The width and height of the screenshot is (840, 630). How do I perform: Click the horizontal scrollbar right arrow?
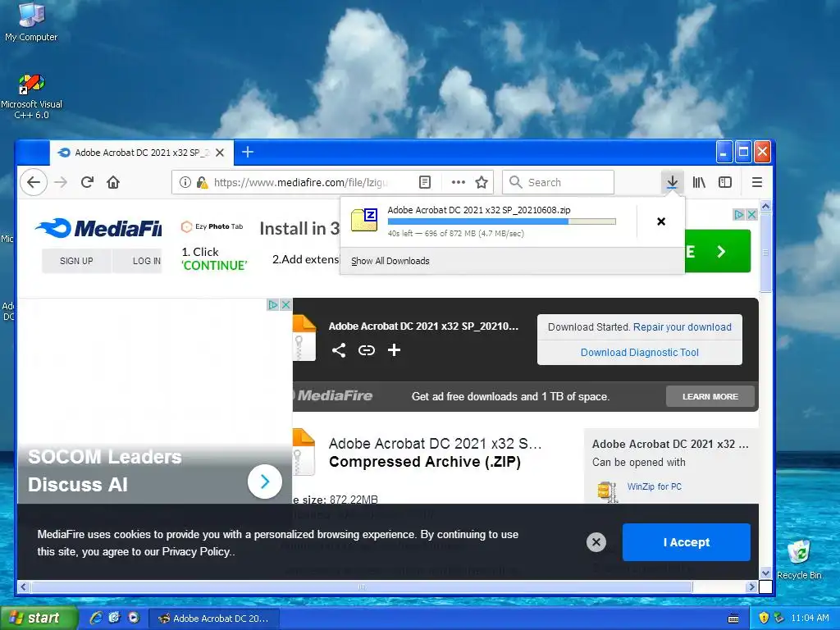pos(751,587)
